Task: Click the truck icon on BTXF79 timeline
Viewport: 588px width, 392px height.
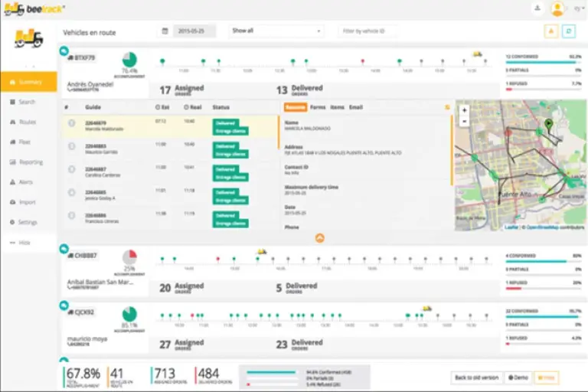Action: 478,54
